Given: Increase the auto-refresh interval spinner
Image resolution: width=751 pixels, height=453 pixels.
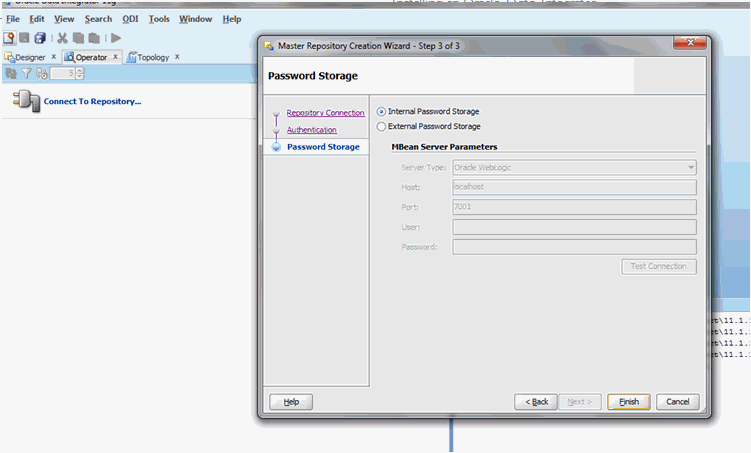Looking at the screenshot, I should click(x=80, y=70).
